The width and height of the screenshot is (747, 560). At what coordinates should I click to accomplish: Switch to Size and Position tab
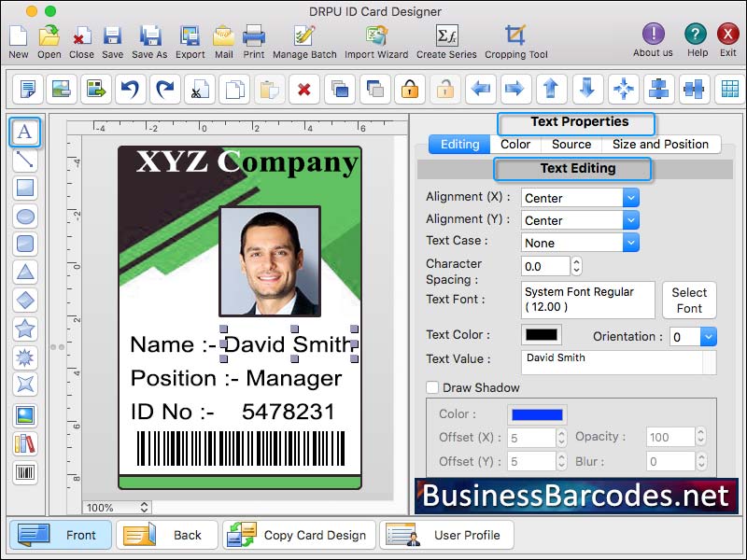click(x=661, y=145)
